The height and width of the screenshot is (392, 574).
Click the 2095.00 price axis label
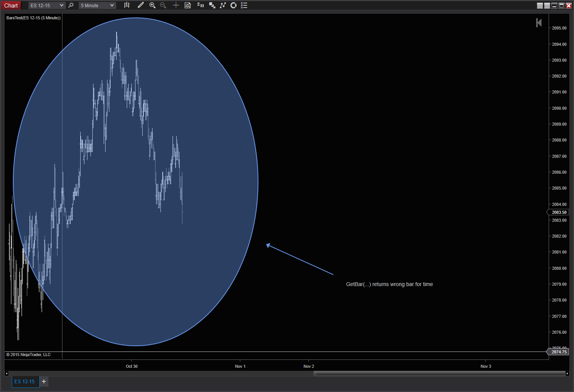[559, 28]
